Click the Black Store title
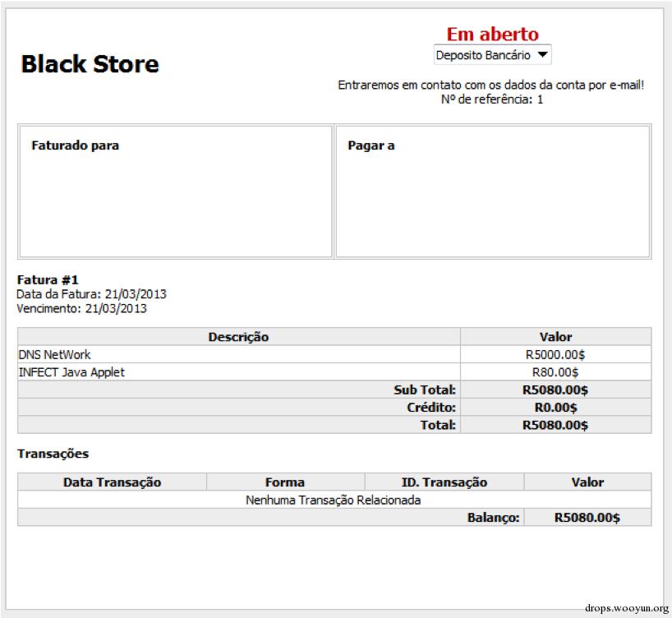This screenshot has width=672, height=618. [90, 64]
